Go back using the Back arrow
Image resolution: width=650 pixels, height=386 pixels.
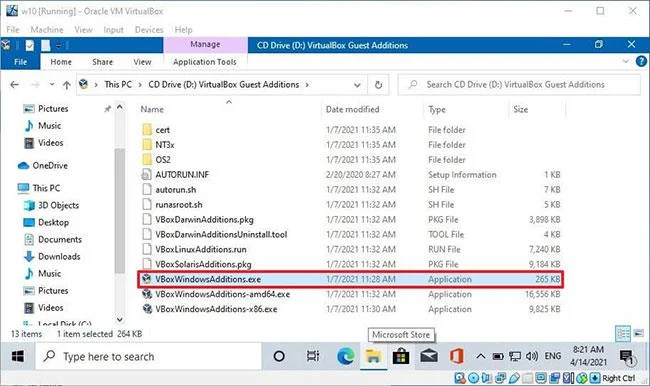[x=15, y=85]
